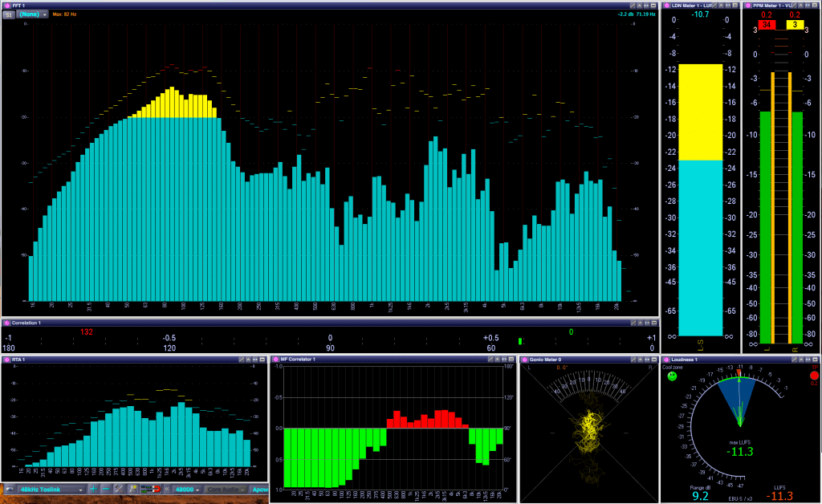Screen dimensions: 822x504
Task: Click the double-chevron collapse icon in toolbar
Action: (x=167, y=490)
